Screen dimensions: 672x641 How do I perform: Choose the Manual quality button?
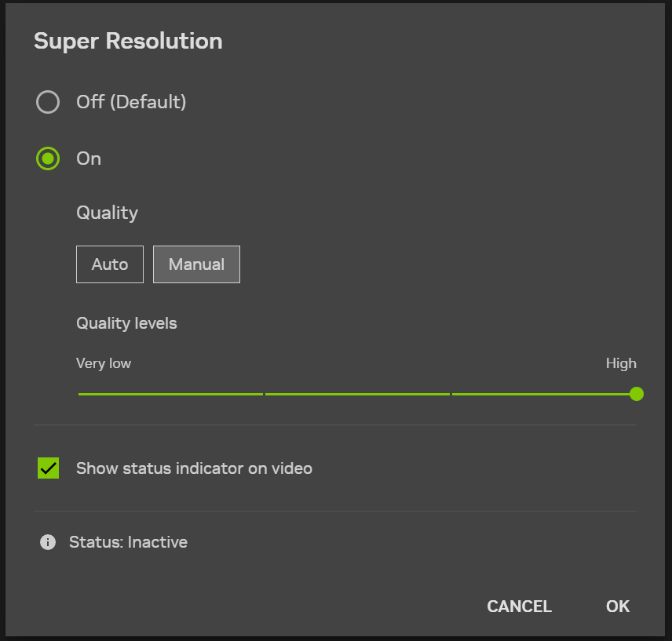click(x=196, y=264)
